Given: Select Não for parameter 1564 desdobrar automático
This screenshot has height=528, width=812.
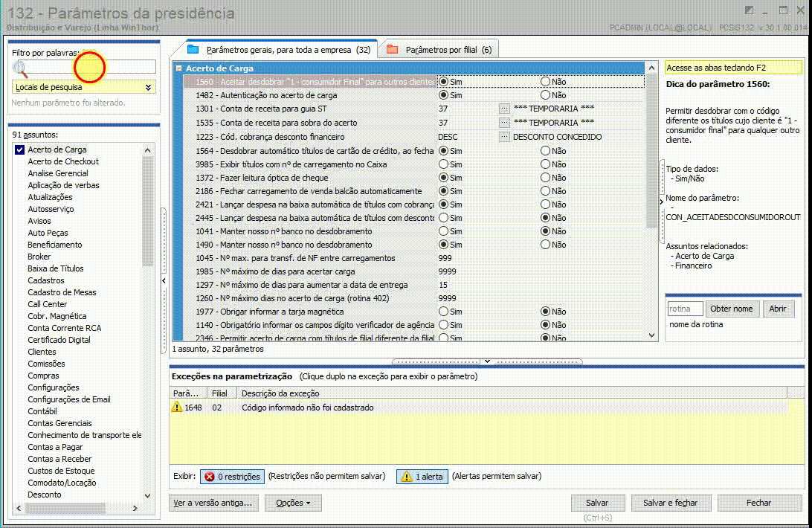Looking at the screenshot, I should coord(545,151).
